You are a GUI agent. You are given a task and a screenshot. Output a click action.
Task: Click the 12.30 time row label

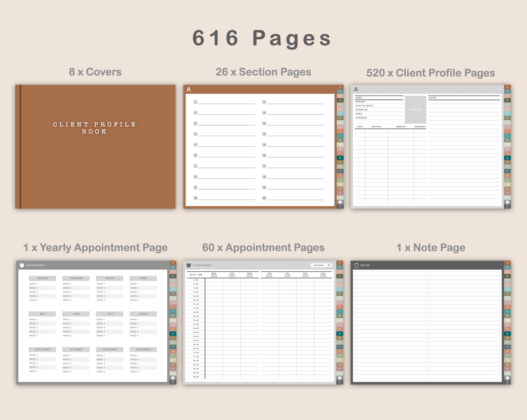point(196,316)
